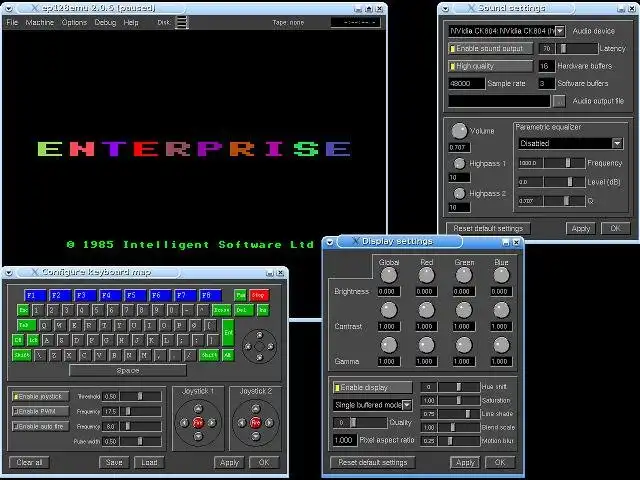
Task: Open the Audio device dropdown
Action: 560,31
